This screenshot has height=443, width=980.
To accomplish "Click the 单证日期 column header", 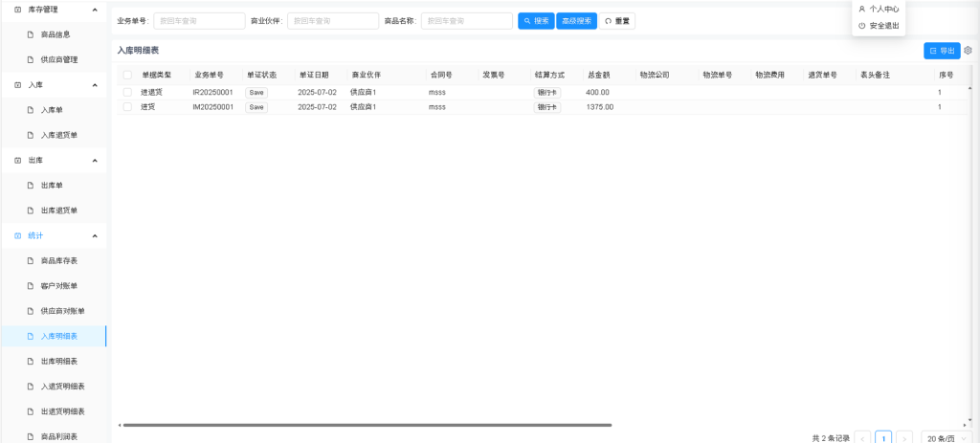I will click(x=314, y=75).
